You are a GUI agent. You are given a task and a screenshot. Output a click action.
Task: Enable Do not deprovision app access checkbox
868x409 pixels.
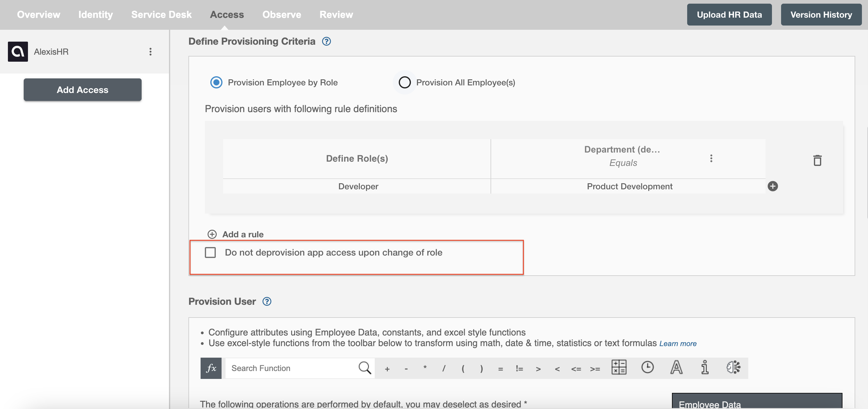click(x=210, y=253)
